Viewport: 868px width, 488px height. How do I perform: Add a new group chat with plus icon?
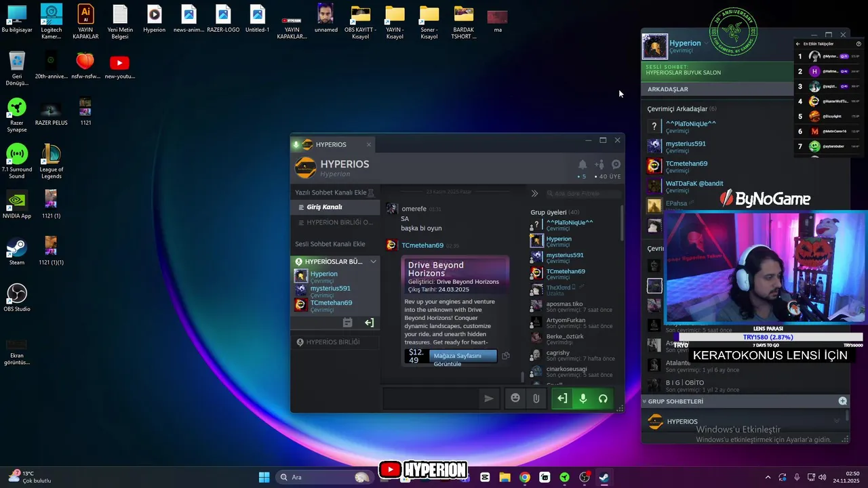click(842, 401)
